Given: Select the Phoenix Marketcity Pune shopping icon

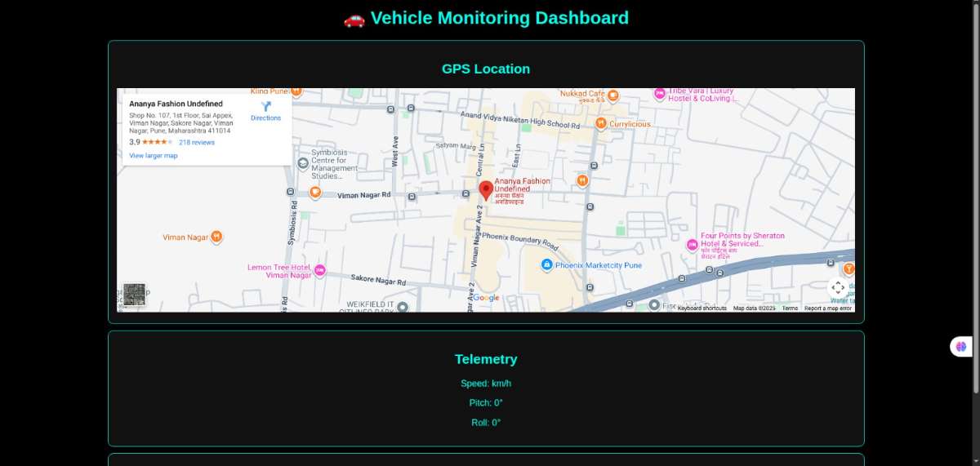Looking at the screenshot, I should pos(546,265).
